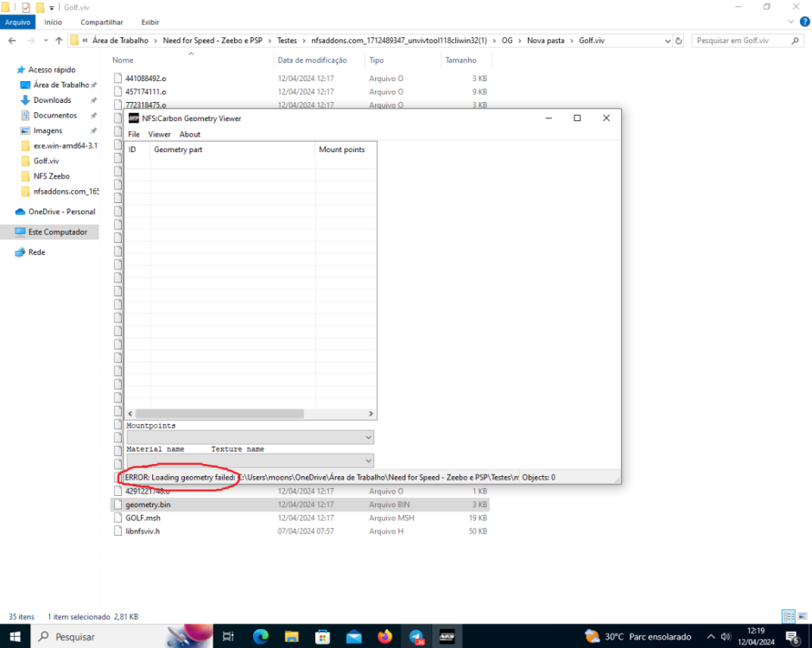The width and height of the screenshot is (812, 648).
Task: Open the Mail app in taskbar
Action: pyautogui.click(x=353, y=637)
